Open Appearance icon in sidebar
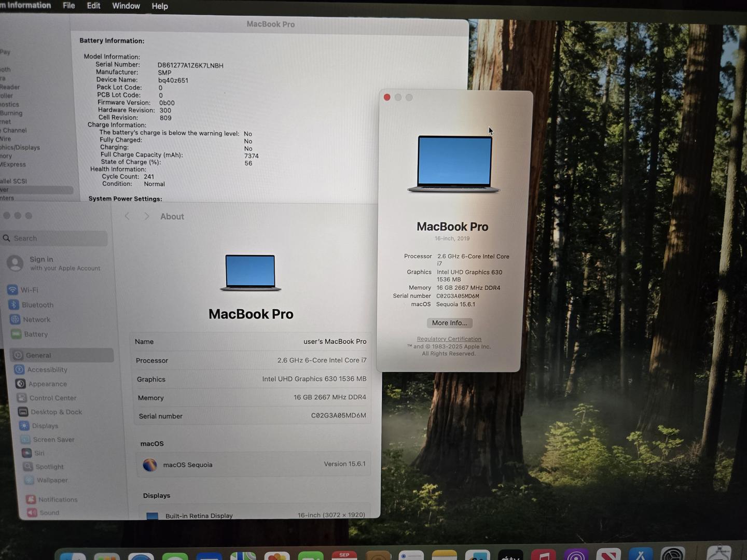The height and width of the screenshot is (560, 747). click(x=21, y=384)
